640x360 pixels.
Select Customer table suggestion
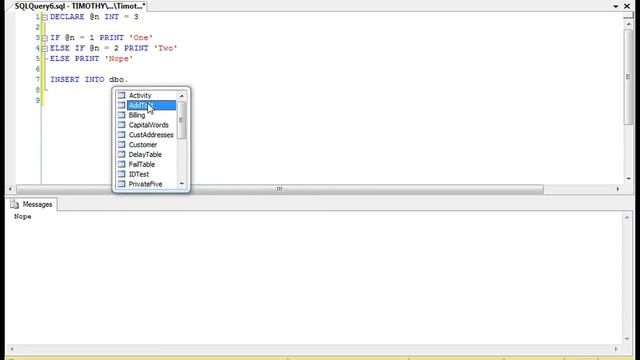pyautogui.click(x=143, y=144)
